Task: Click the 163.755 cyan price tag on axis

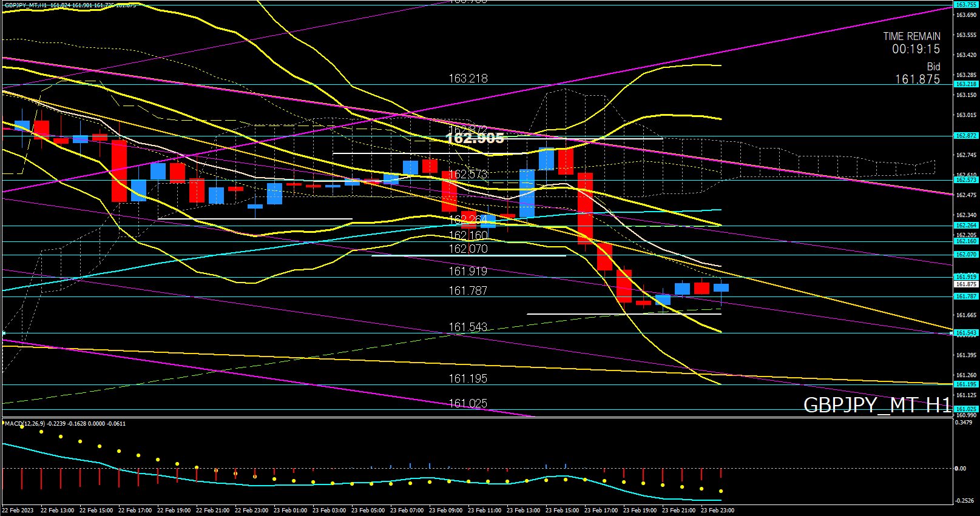Action: click(966, 5)
